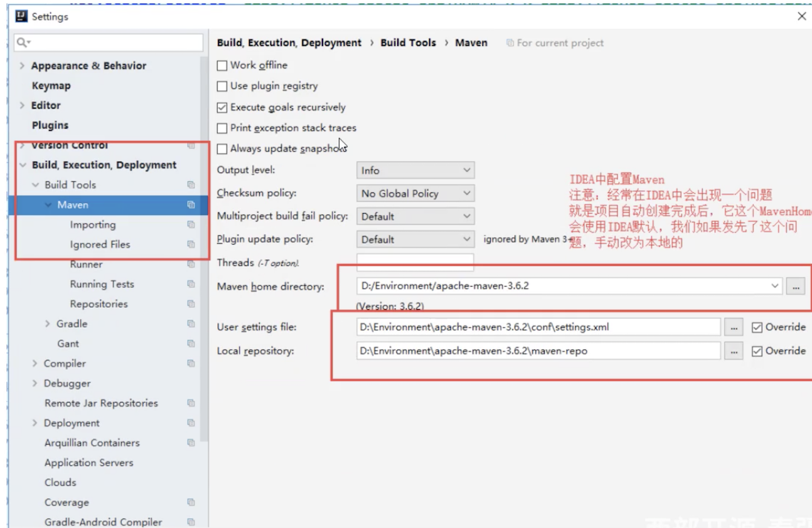Image resolution: width=812 pixels, height=528 pixels.
Task: Click project-level icon beside Ignored Files
Action: tap(191, 245)
